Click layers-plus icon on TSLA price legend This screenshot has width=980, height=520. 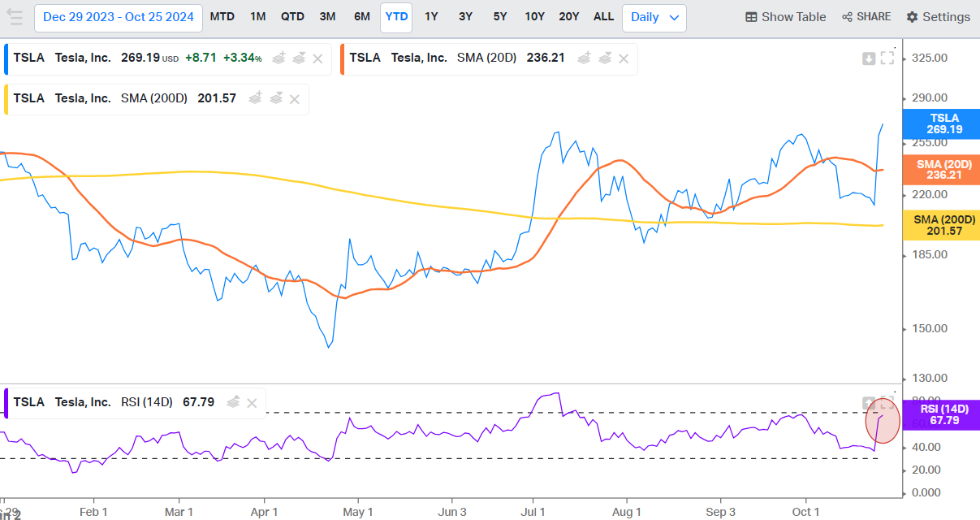[x=279, y=58]
